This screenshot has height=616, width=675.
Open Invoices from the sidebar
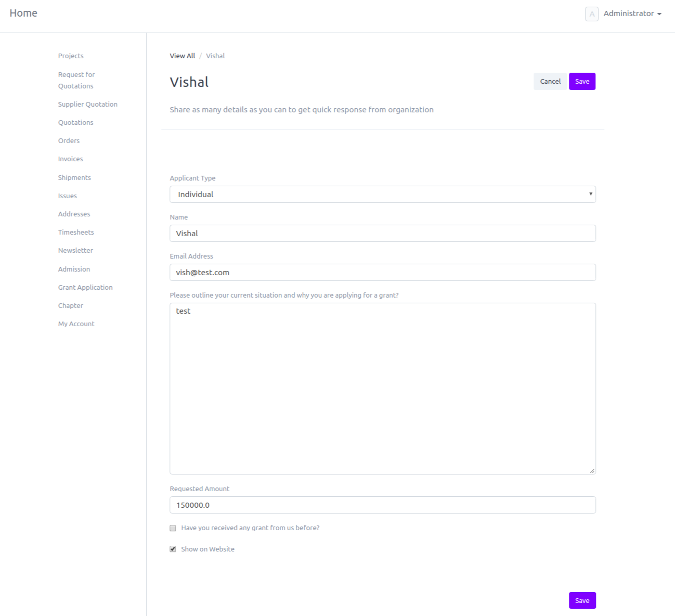tap(71, 159)
